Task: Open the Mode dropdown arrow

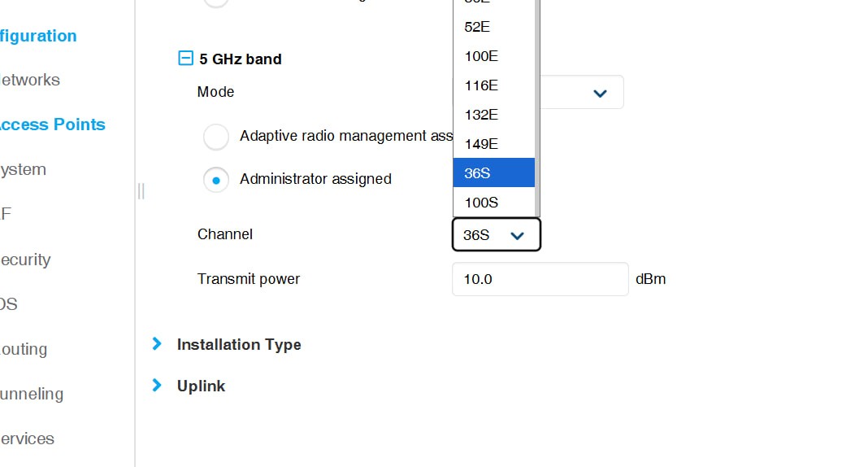Action: tap(600, 93)
